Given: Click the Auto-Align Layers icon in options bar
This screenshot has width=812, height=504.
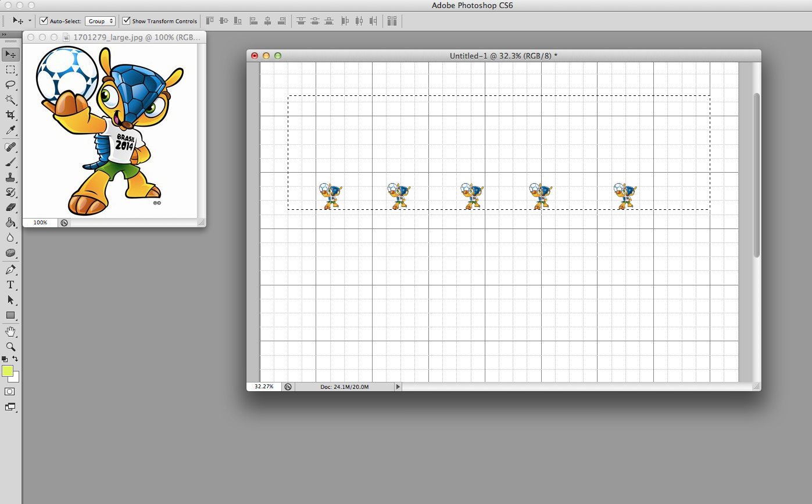Looking at the screenshot, I should point(392,21).
